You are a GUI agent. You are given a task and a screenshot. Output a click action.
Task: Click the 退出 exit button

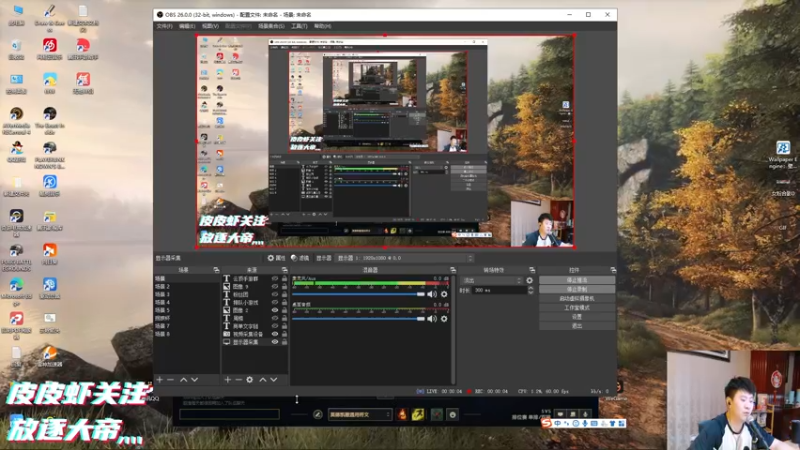(577, 326)
